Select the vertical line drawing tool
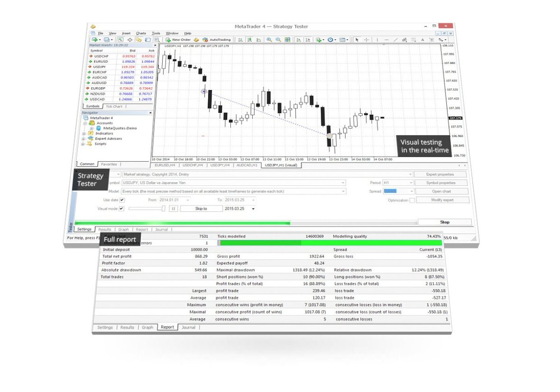Screen dimensions: 560x392 click(x=377, y=40)
